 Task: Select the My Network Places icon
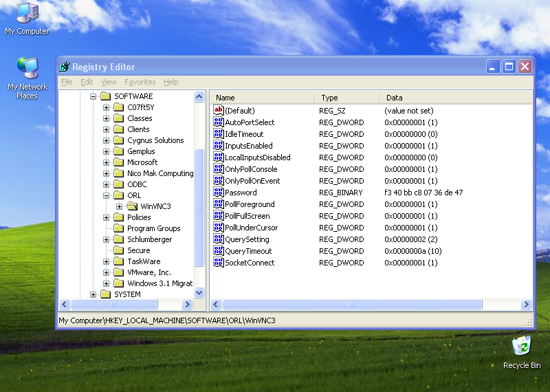point(27,69)
